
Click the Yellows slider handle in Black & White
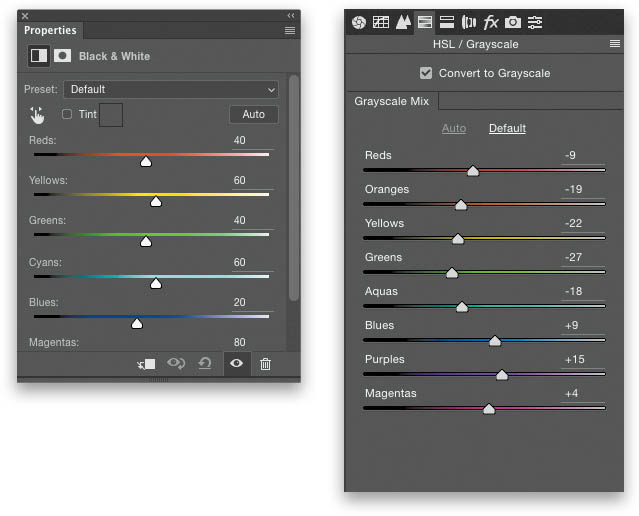tap(156, 202)
